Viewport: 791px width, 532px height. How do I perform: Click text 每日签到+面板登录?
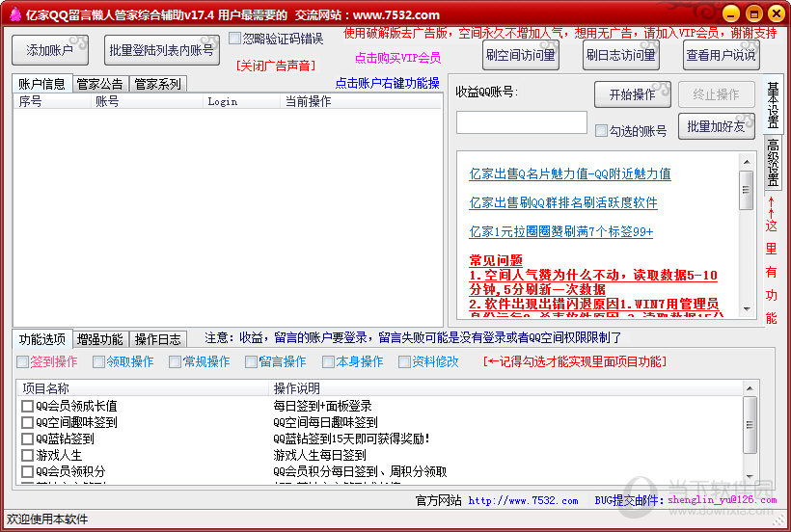[x=322, y=406]
